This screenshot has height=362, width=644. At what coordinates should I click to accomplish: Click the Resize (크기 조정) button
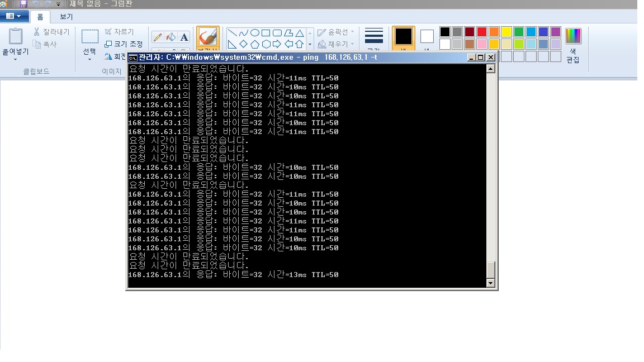click(x=124, y=44)
